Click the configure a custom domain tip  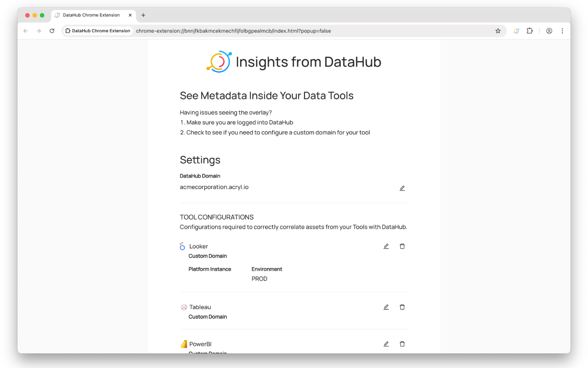tap(278, 132)
